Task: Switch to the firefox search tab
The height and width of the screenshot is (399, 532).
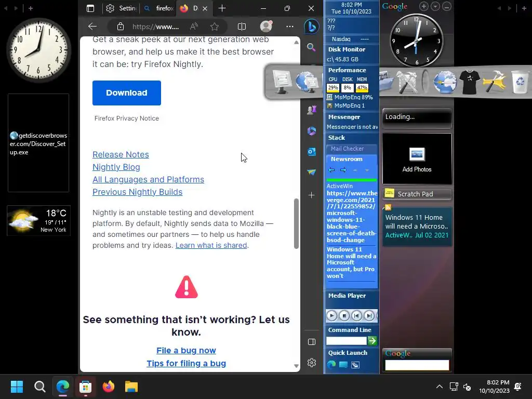Action: [x=159, y=8]
